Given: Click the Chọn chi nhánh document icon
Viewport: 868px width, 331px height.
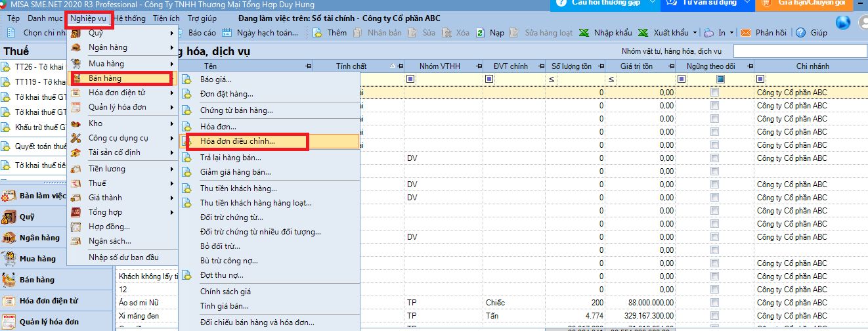Looking at the screenshot, I should coord(11,32).
